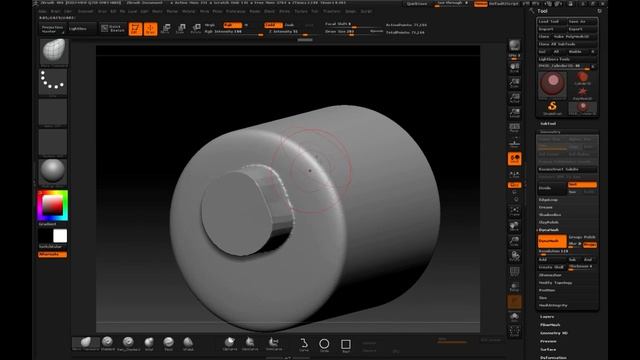Activate Draw mode button
The image size is (640, 360).
pyautogui.click(x=151, y=29)
